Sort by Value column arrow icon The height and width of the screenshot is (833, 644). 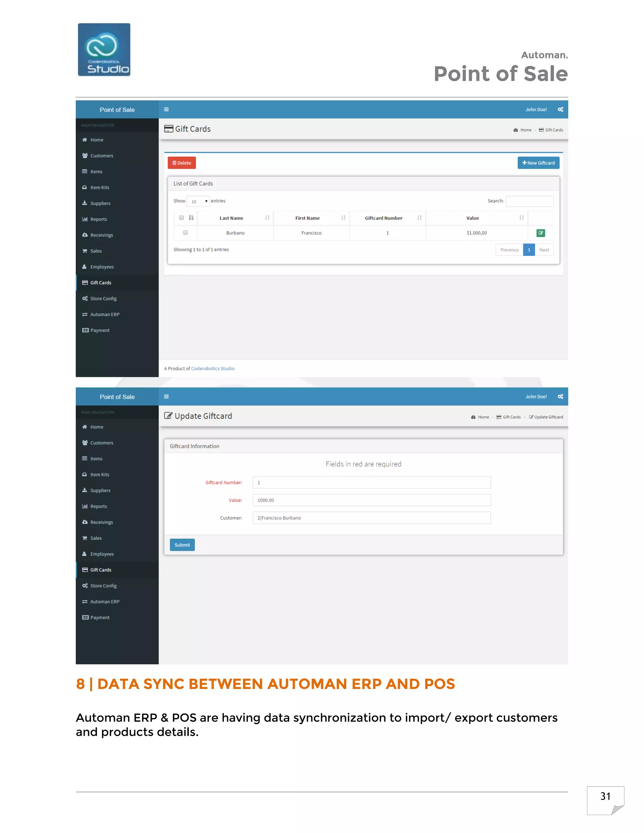pyautogui.click(x=522, y=218)
